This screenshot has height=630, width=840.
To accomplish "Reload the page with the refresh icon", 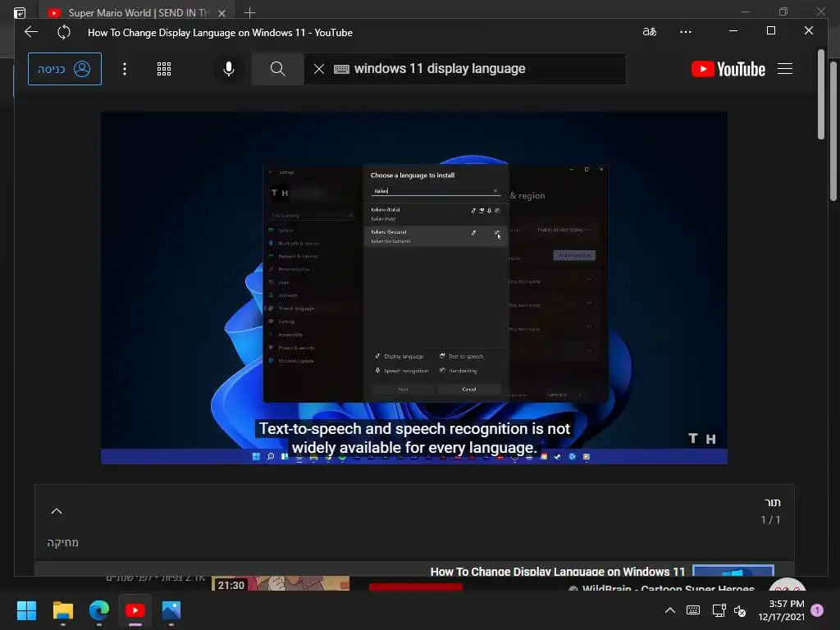I will 64,32.
